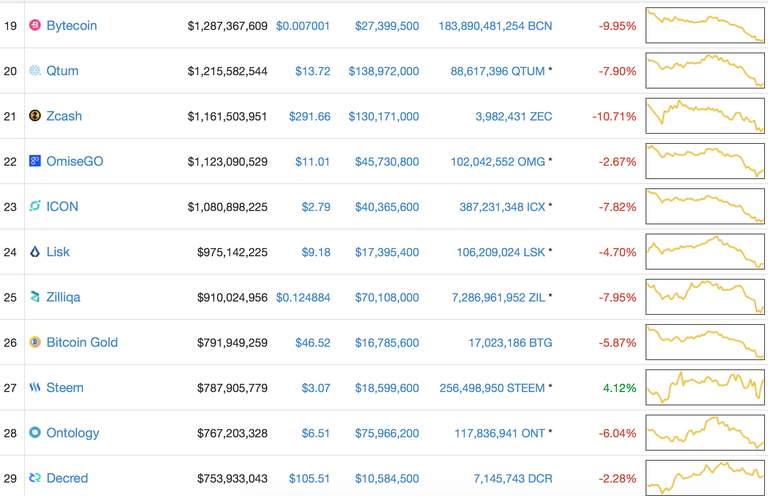Click supply 88,617,396 QTUM
This screenshot has width=768, height=496.
[498, 71]
